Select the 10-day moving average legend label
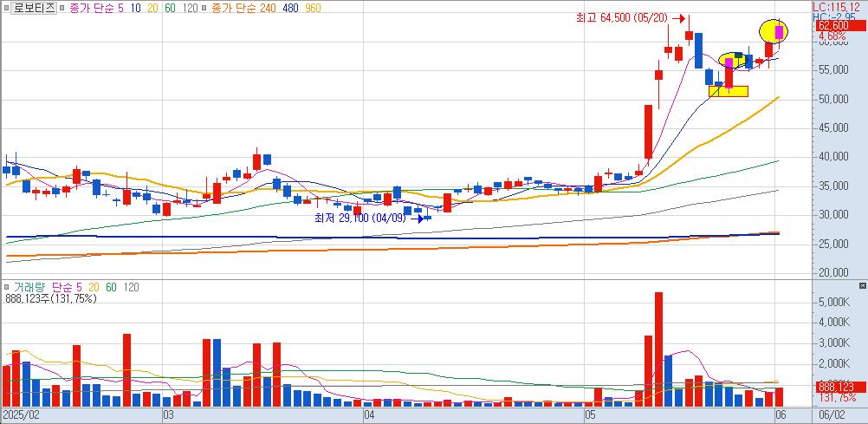 point(136,8)
